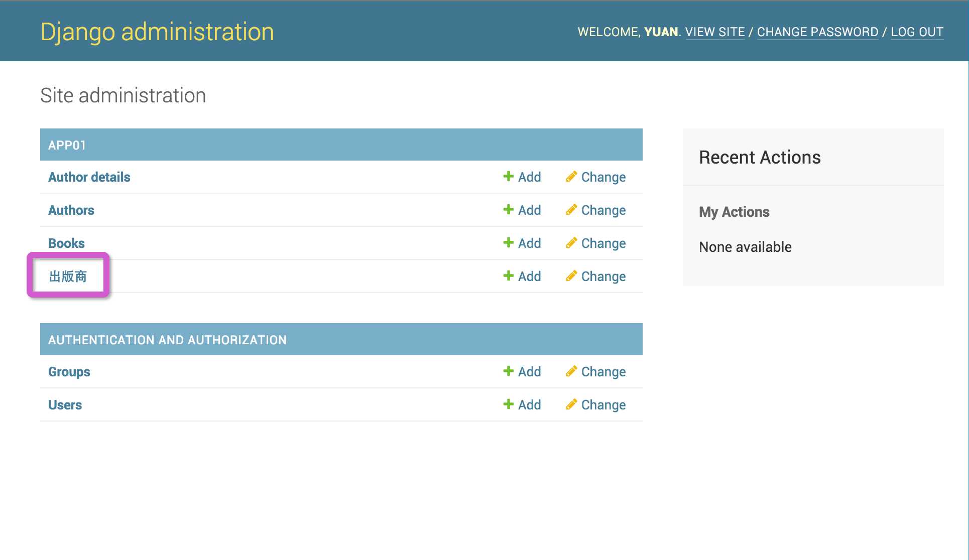Click the green plus icon for Books
The image size is (969, 560).
click(508, 242)
